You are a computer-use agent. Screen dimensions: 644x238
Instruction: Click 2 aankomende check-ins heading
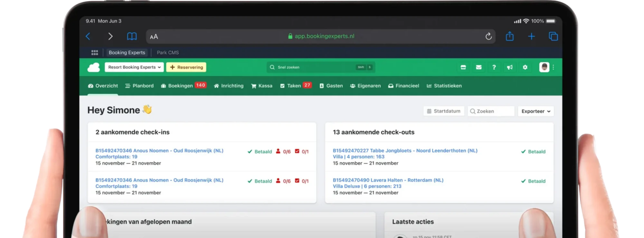pyautogui.click(x=133, y=132)
